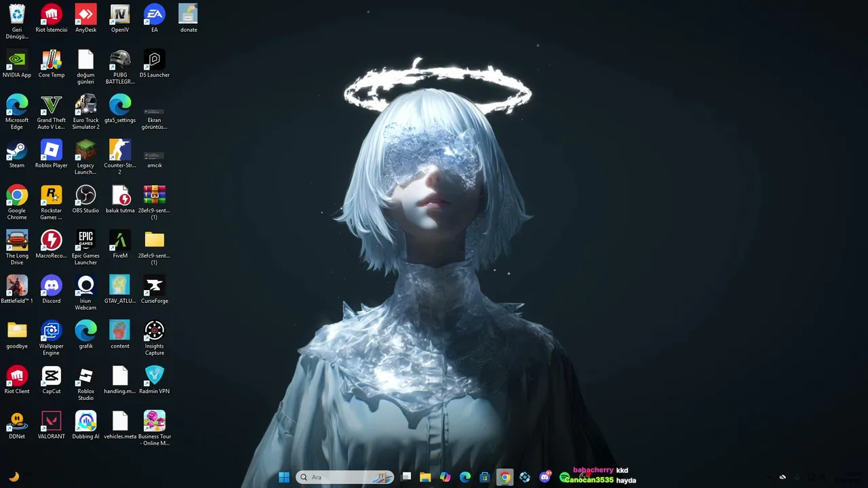Image resolution: width=868 pixels, height=488 pixels.
Task: Click the GTAV_ATLU image file icon
Action: (120, 285)
